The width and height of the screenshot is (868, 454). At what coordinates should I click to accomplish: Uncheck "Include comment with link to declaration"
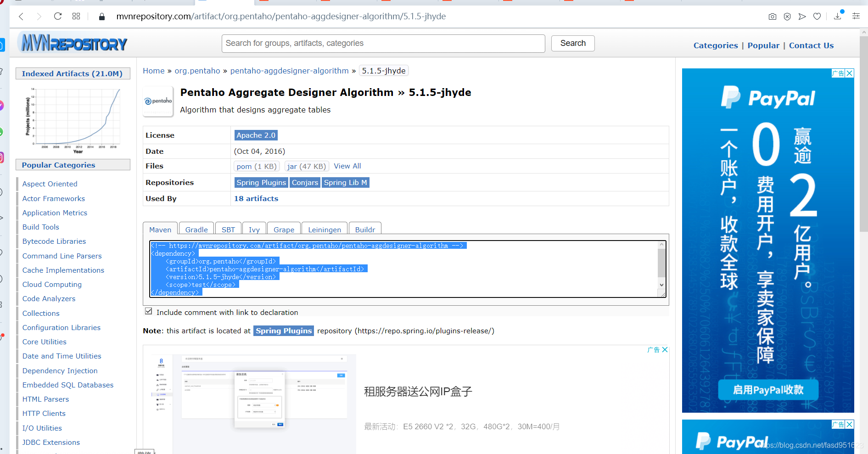pos(148,311)
